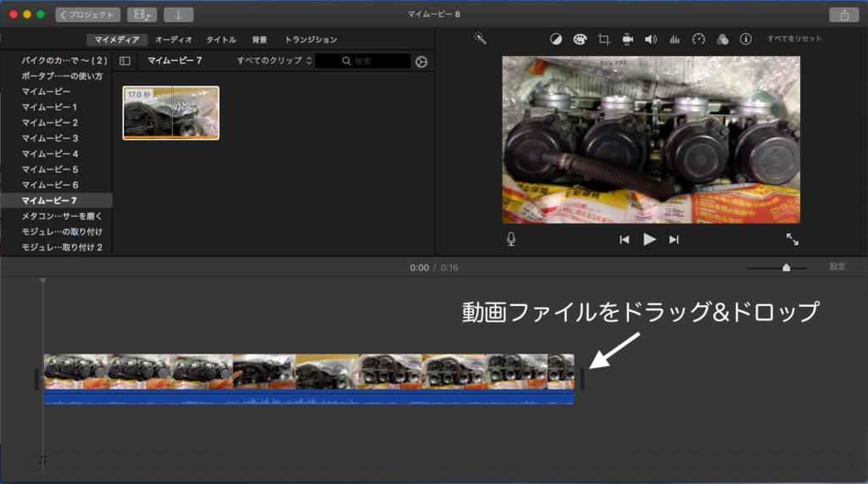Viewport: 868px width, 484px height.
Task: Click the マイムービー 8 window title
Action: (x=434, y=14)
